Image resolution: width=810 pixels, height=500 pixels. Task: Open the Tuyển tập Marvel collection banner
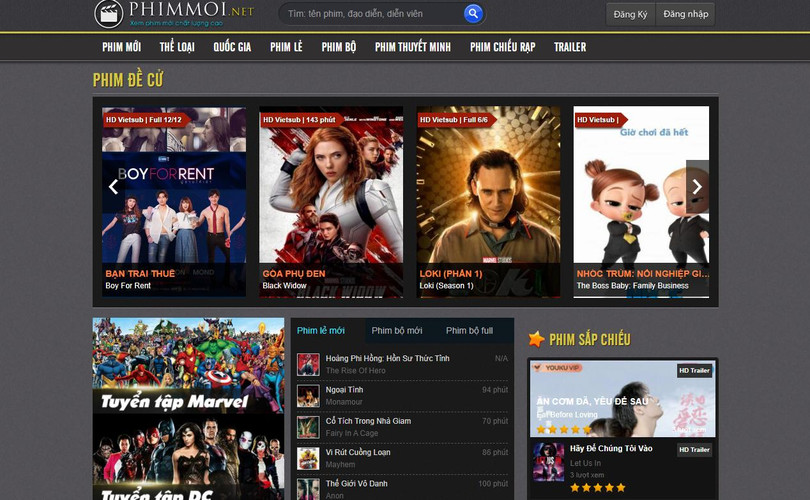pos(188,366)
